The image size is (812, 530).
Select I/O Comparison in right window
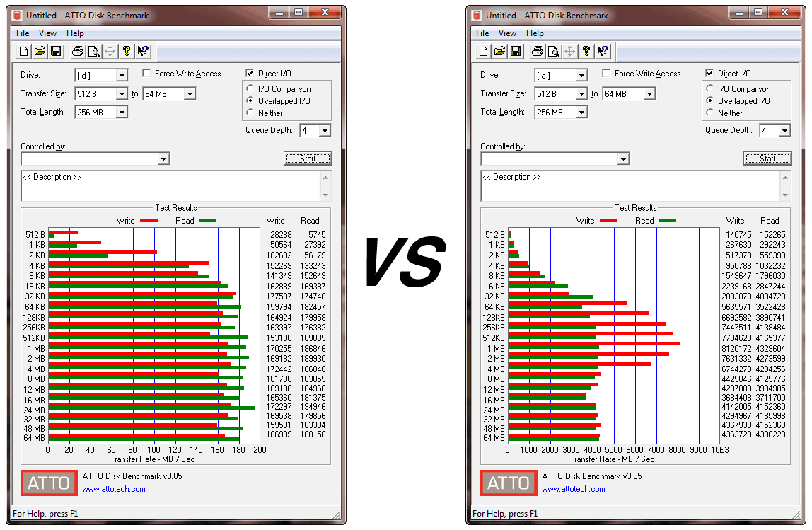[710, 88]
